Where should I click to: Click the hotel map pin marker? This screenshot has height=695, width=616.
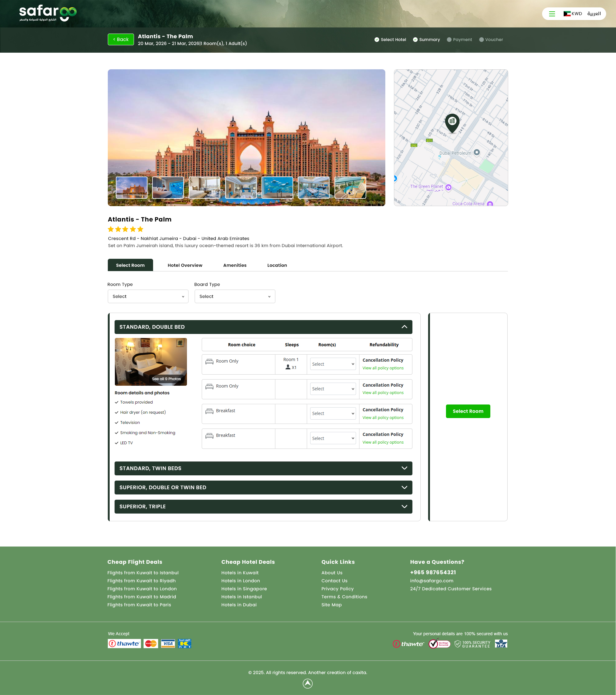(x=452, y=123)
